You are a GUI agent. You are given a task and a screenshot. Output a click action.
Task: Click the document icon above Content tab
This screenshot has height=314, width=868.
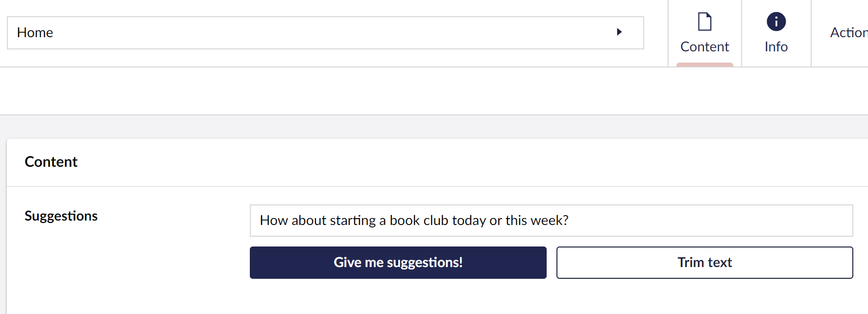tap(704, 22)
